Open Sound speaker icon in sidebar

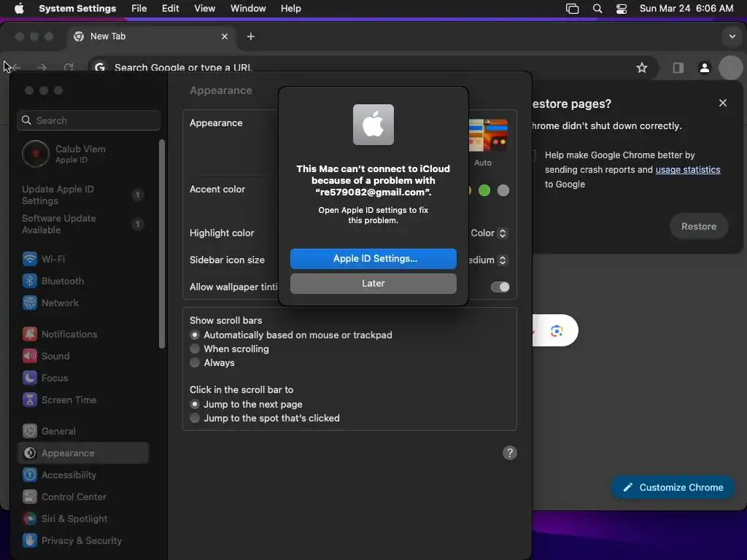pos(29,356)
